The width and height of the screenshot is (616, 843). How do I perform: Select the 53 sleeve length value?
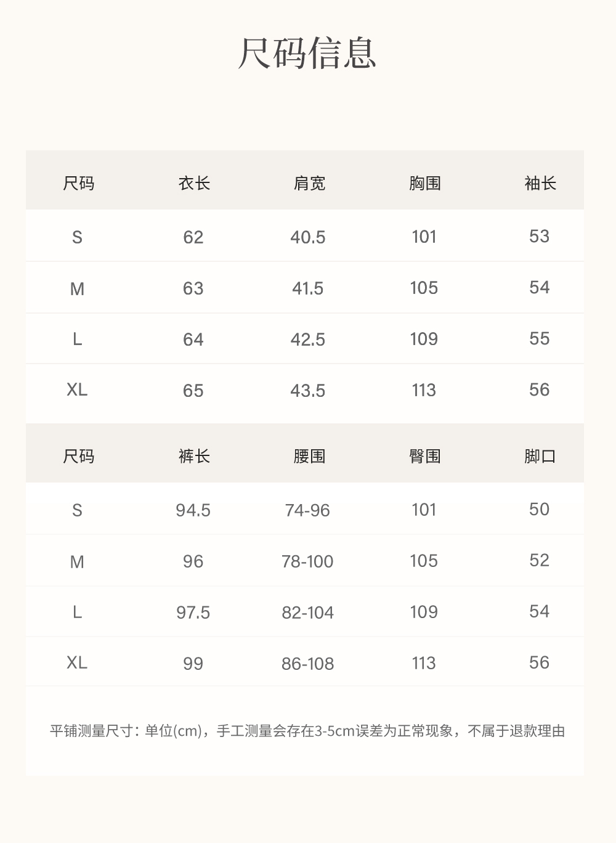(539, 237)
